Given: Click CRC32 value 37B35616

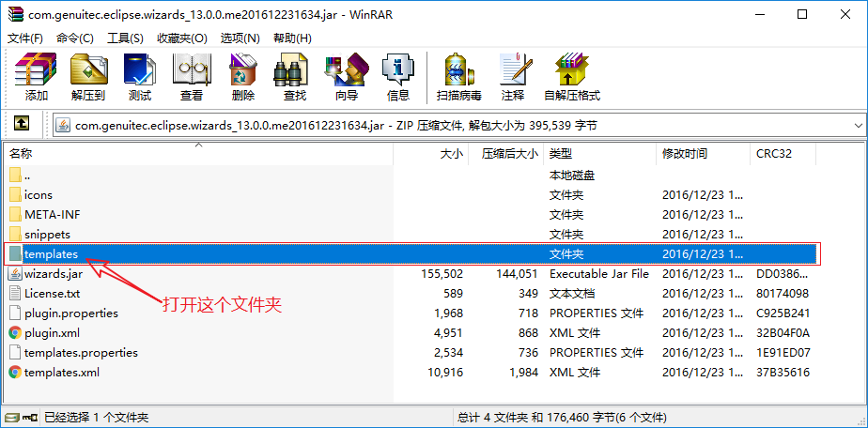Looking at the screenshot, I should pos(783,372).
